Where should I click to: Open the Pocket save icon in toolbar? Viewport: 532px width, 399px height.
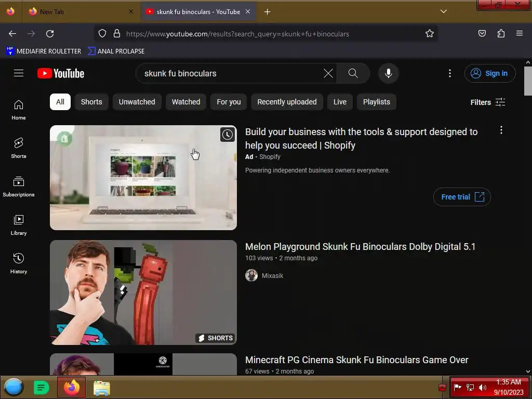(x=482, y=34)
